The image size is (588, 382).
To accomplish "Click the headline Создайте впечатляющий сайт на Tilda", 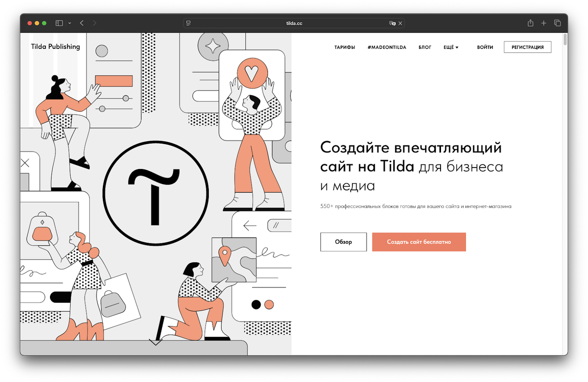I will point(411,157).
